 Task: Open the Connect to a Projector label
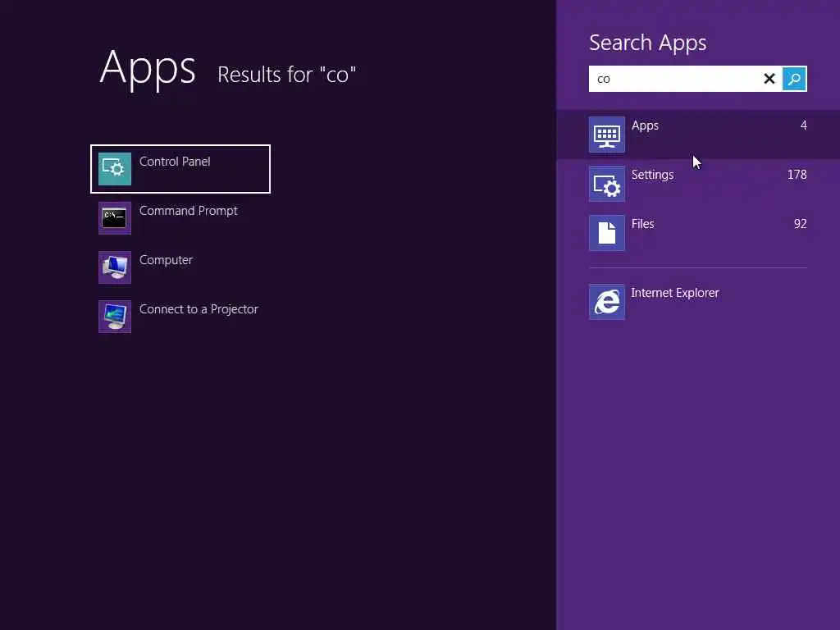(199, 309)
